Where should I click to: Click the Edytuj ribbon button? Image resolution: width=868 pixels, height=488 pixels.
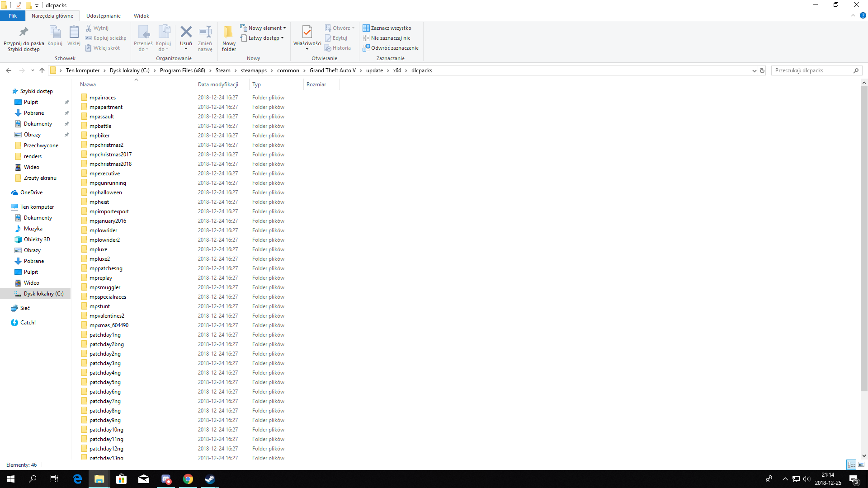(x=336, y=38)
